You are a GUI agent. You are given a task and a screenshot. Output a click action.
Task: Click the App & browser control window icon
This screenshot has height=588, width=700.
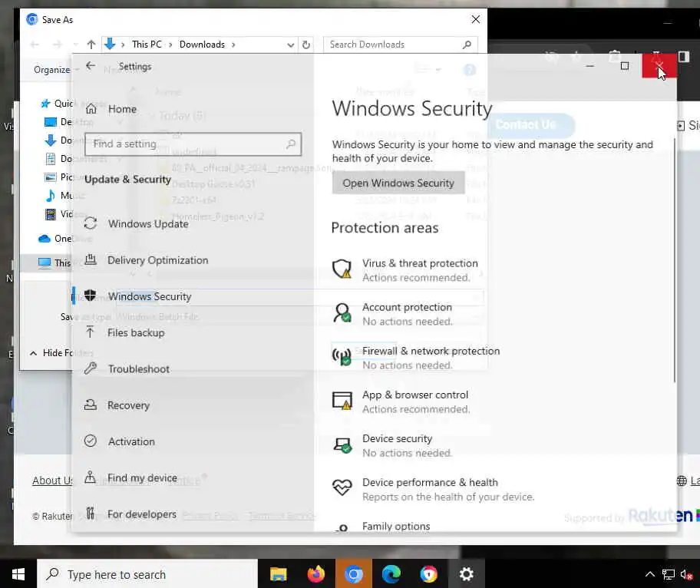coord(342,401)
